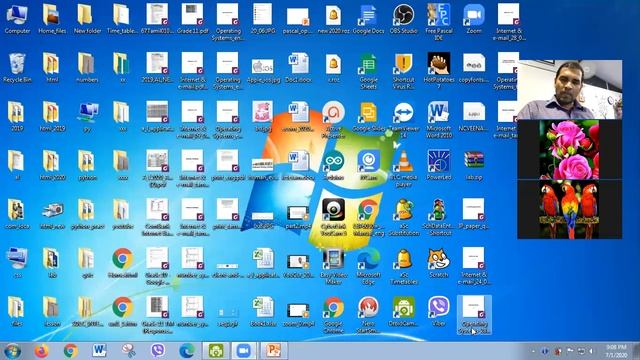The image size is (640, 360).
Task: Launch OBS Studio from desktop
Action: [404, 18]
